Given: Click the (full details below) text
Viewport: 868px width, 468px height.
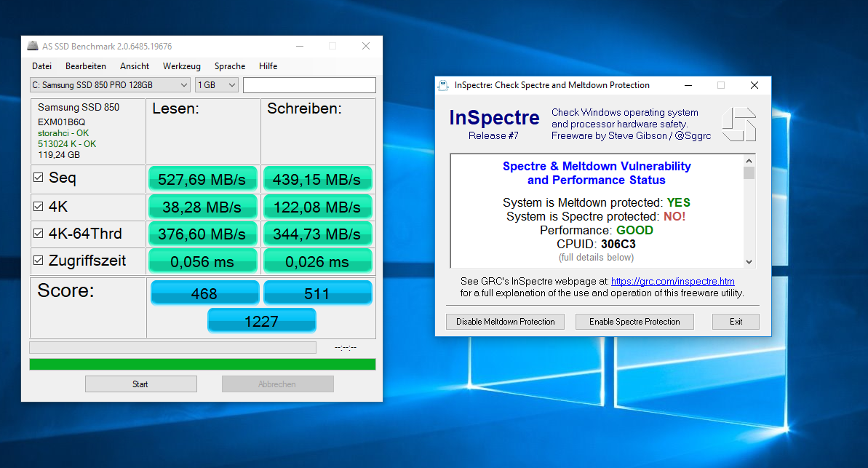Looking at the screenshot, I should coord(596,258).
